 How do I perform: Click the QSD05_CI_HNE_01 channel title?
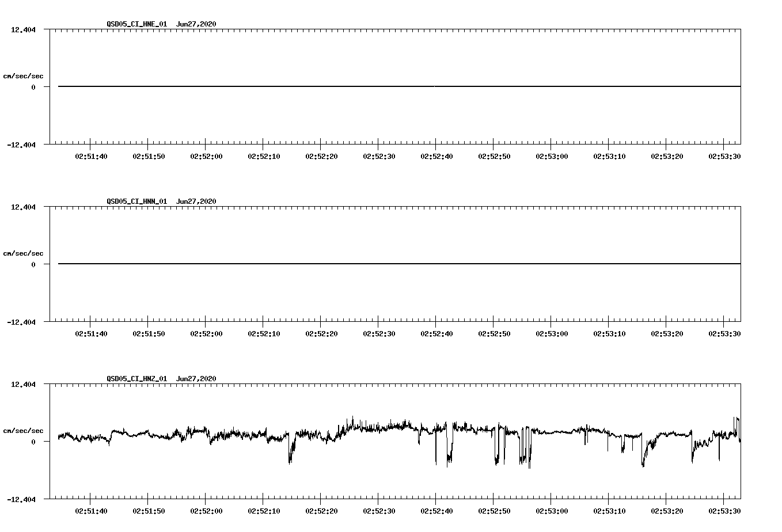click(x=137, y=24)
